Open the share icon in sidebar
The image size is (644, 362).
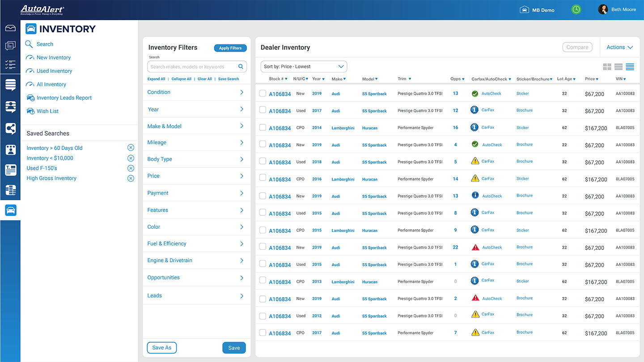tap(10, 129)
